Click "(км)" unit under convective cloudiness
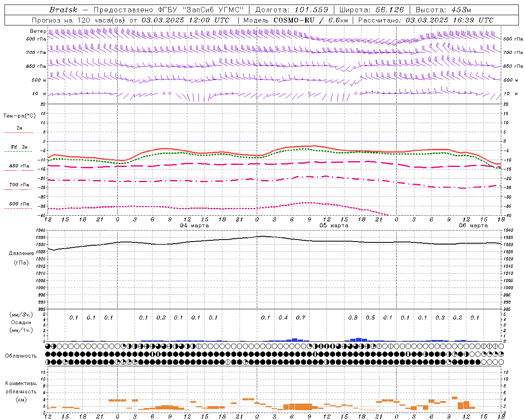 (x=21, y=399)
